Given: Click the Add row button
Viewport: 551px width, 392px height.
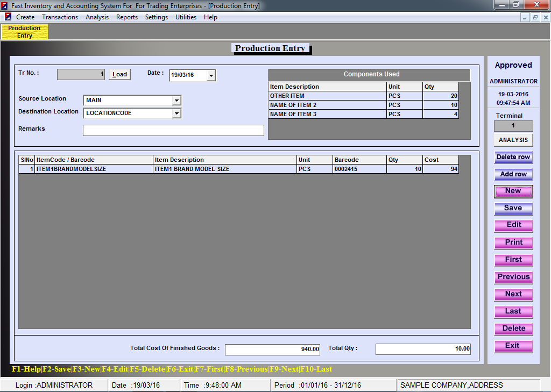Looking at the screenshot, I should 513,174.
